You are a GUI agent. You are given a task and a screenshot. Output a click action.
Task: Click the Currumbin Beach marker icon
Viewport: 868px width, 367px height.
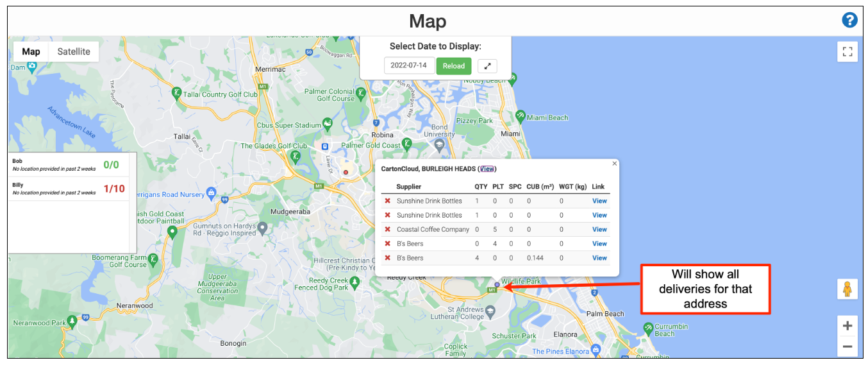(648, 329)
